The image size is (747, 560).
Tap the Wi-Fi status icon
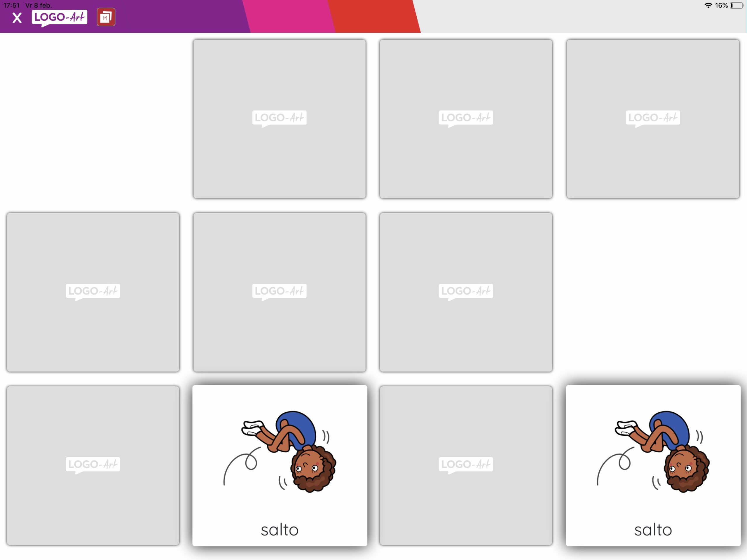708,6
